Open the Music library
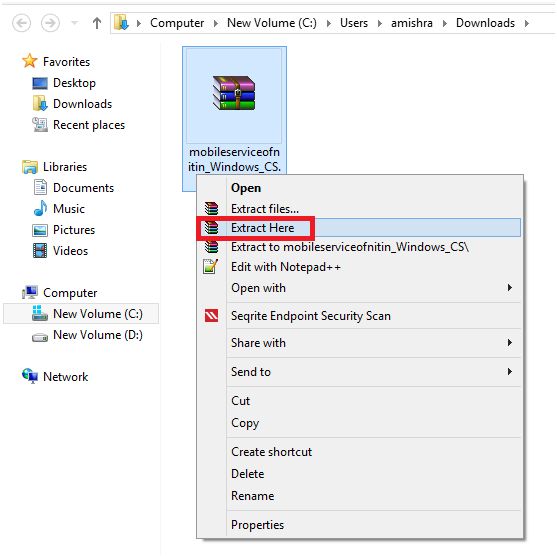 tap(69, 209)
